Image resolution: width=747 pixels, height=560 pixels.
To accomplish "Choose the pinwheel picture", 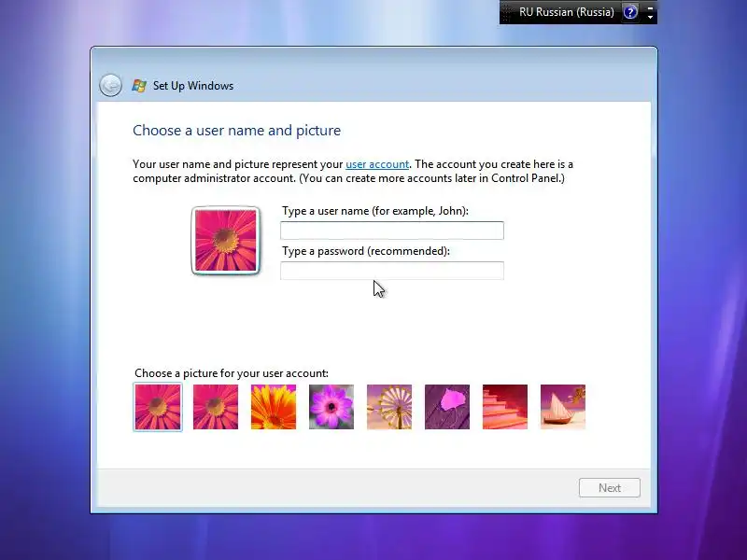I will point(389,407).
